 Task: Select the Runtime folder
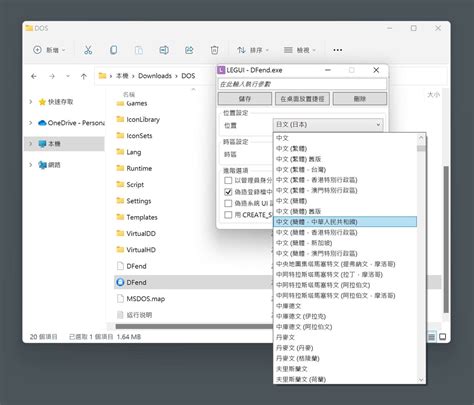coord(134,168)
